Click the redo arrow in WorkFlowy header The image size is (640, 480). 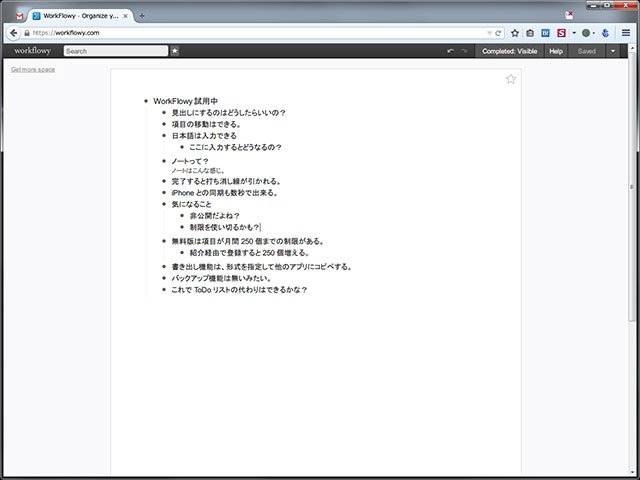pyautogui.click(x=464, y=51)
